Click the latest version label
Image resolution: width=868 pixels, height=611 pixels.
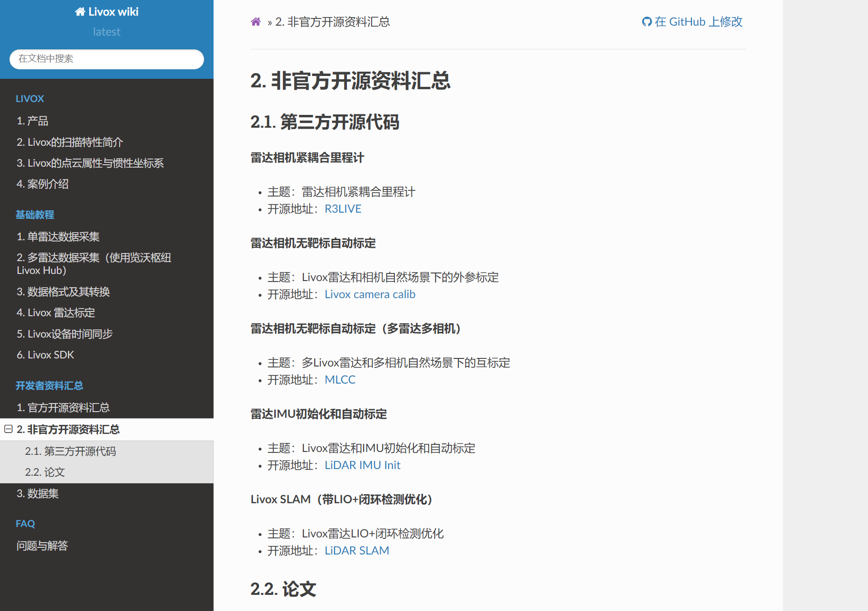coord(107,32)
